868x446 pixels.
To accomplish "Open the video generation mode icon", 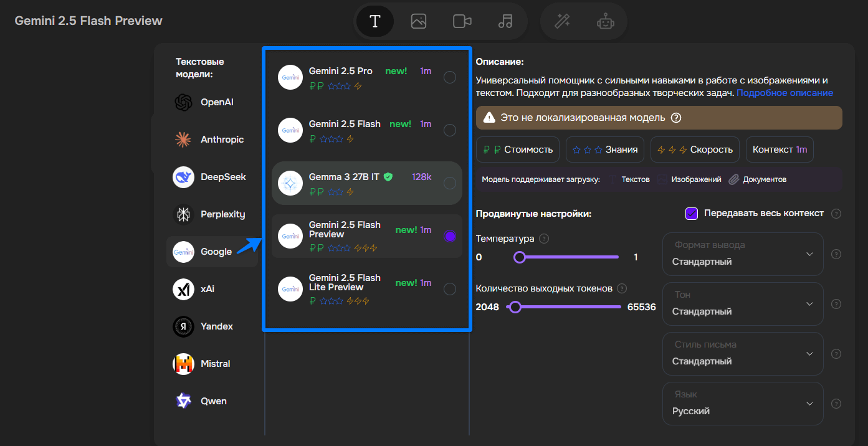I will coord(462,21).
